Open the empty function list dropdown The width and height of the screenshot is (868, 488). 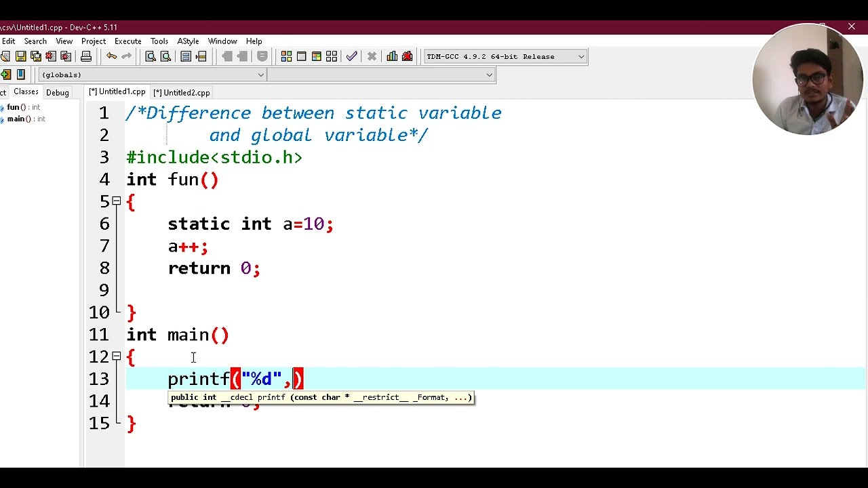tap(381, 75)
